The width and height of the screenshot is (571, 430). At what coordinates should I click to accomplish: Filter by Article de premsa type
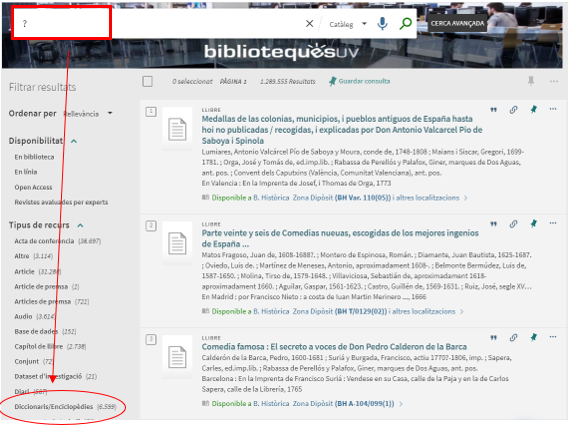[47, 287]
